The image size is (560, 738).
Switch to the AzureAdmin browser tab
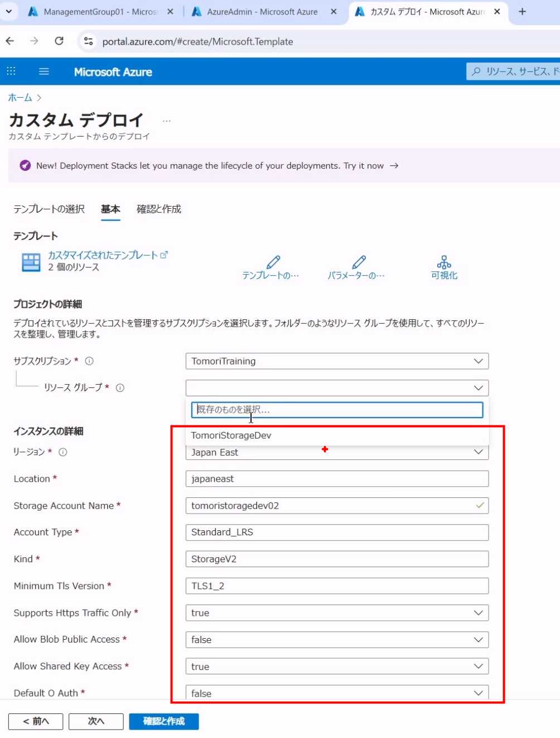[262, 12]
